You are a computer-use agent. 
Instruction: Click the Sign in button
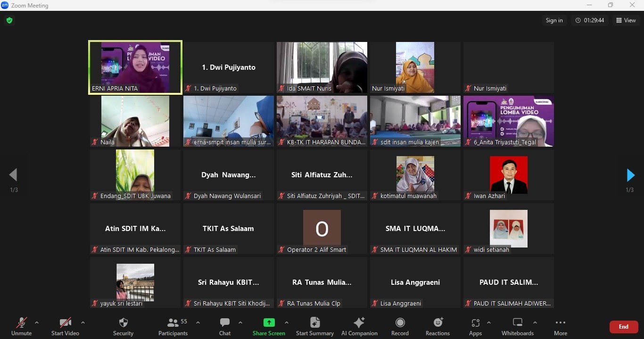(x=554, y=20)
